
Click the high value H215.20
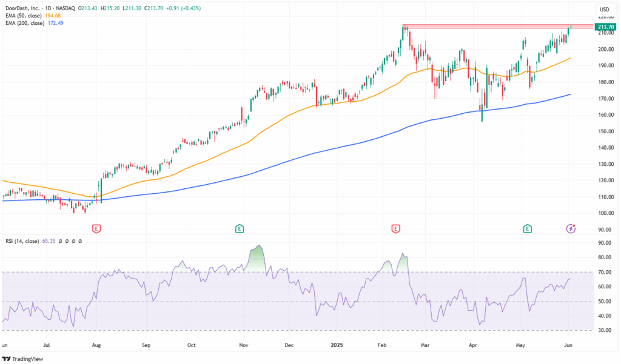(110, 8)
